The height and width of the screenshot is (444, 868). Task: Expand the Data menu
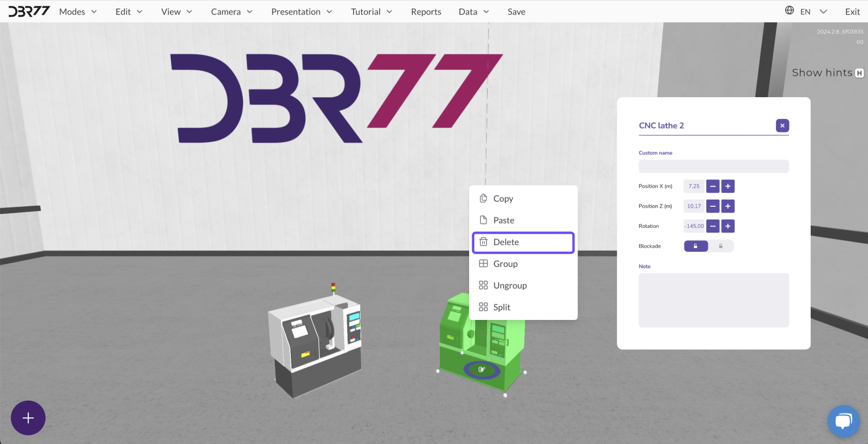[474, 12]
